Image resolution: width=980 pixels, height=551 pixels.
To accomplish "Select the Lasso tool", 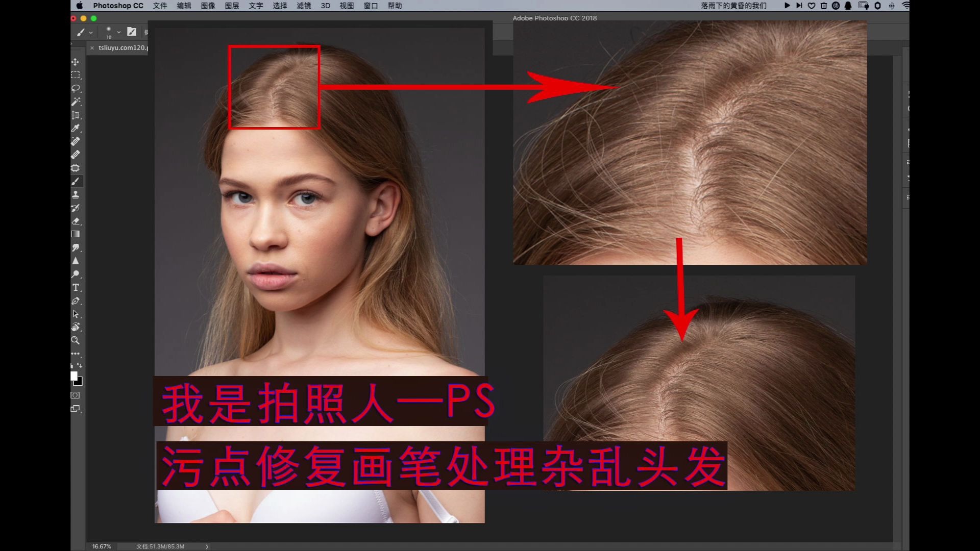I will pyautogui.click(x=76, y=88).
